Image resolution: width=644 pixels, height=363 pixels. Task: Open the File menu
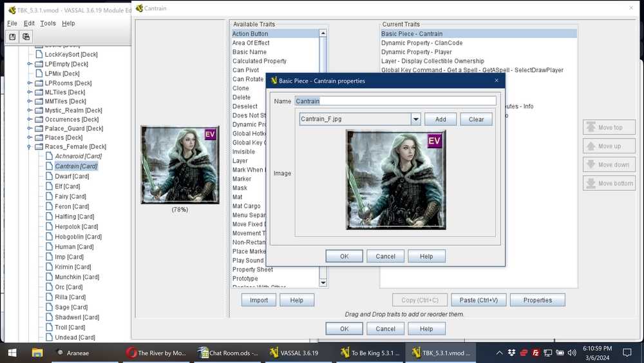point(12,23)
